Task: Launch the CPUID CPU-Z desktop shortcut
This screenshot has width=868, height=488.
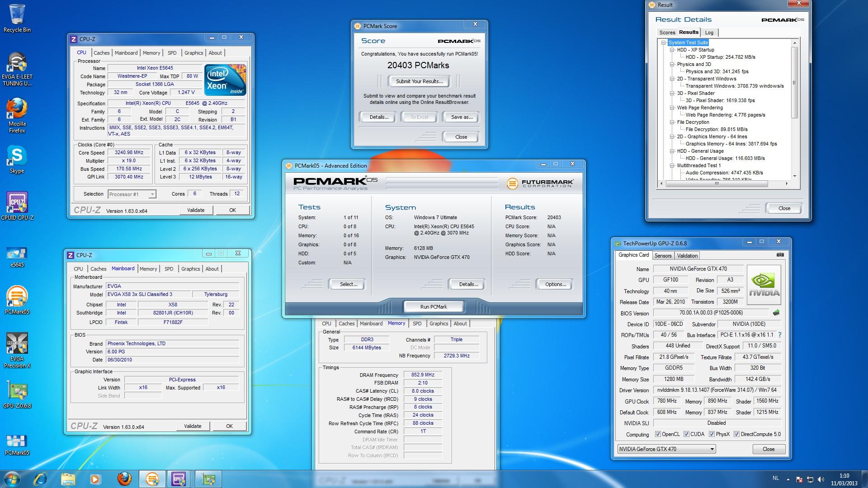Action: click(17, 206)
